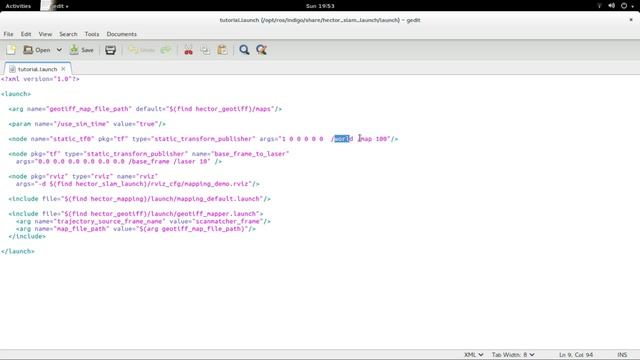Open the volume indicator
The height and width of the screenshot is (360, 640).
[611, 6]
